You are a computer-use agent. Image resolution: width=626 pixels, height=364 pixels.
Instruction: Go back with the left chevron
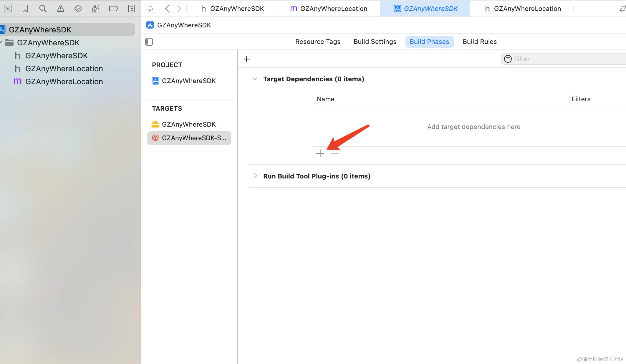tap(167, 9)
